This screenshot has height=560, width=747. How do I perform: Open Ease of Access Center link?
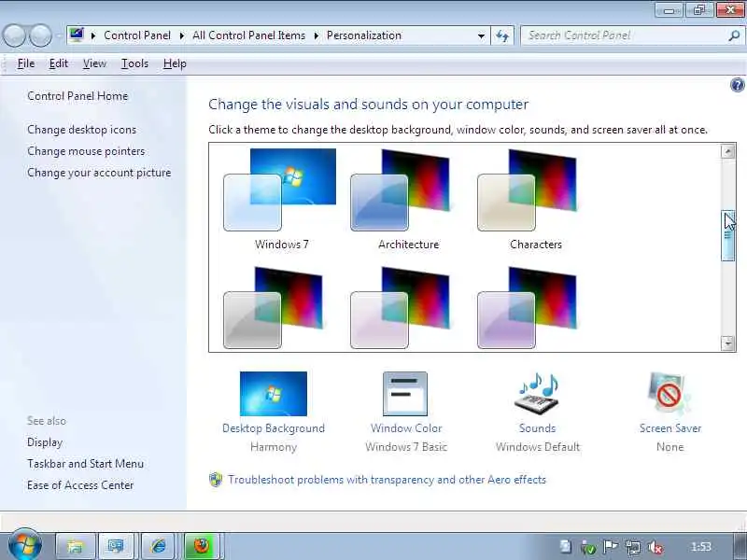[x=80, y=484]
